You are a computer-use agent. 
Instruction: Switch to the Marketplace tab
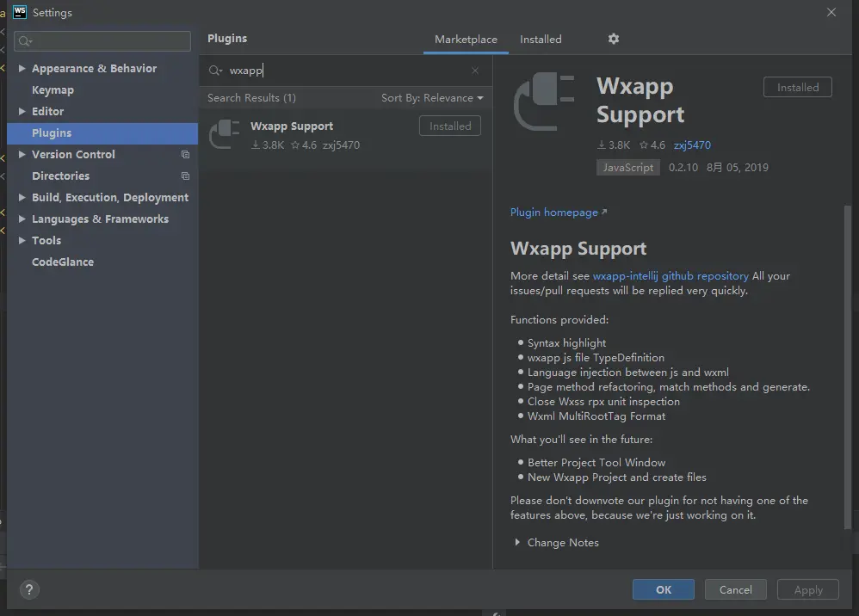click(x=466, y=40)
